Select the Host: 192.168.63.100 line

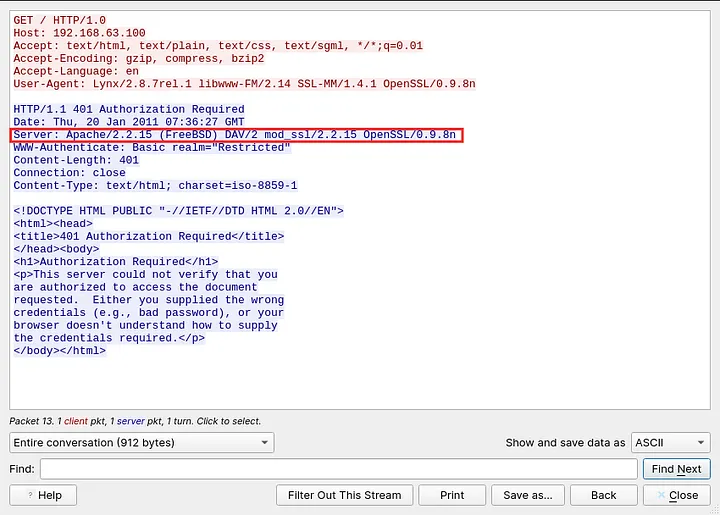[79, 33]
